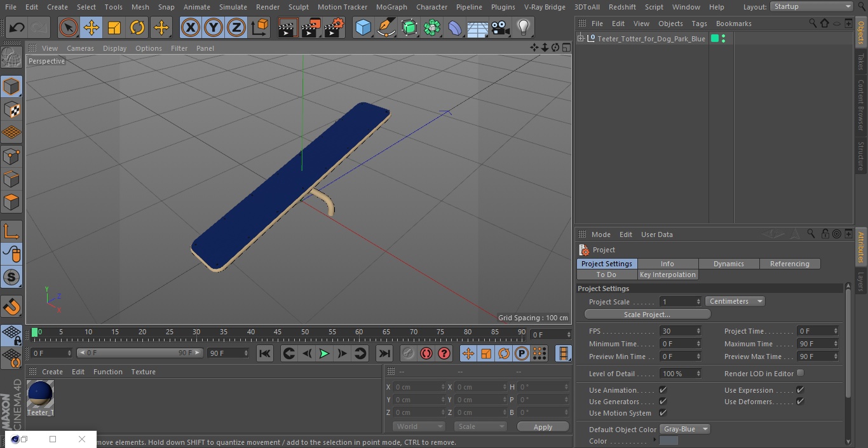Toggle Use Animation checkbox
This screenshot has height=448, width=868.
(663, 390)
